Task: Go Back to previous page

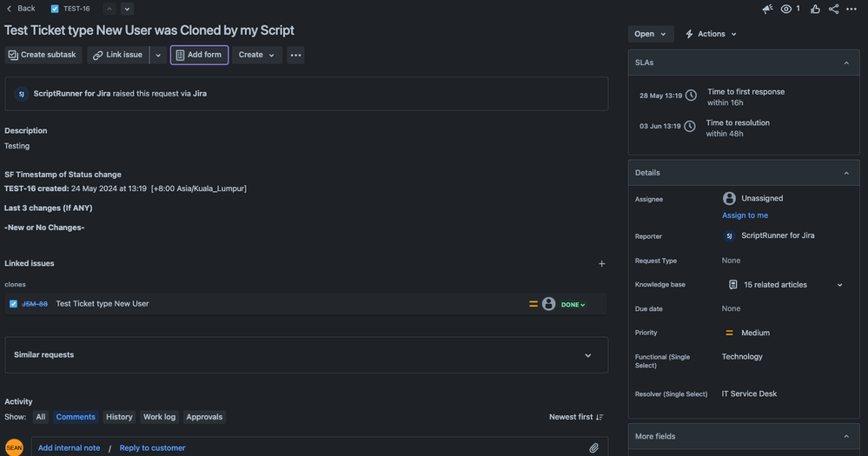Action: click(x=21, y=9)
